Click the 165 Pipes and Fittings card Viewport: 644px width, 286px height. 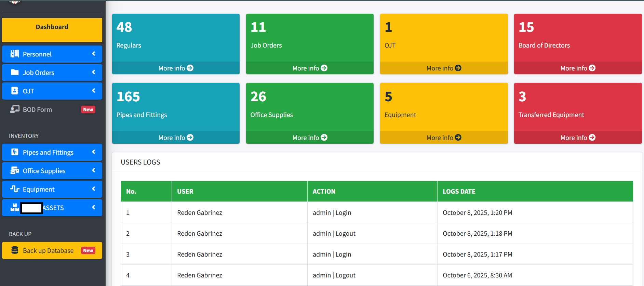[176, 107]
